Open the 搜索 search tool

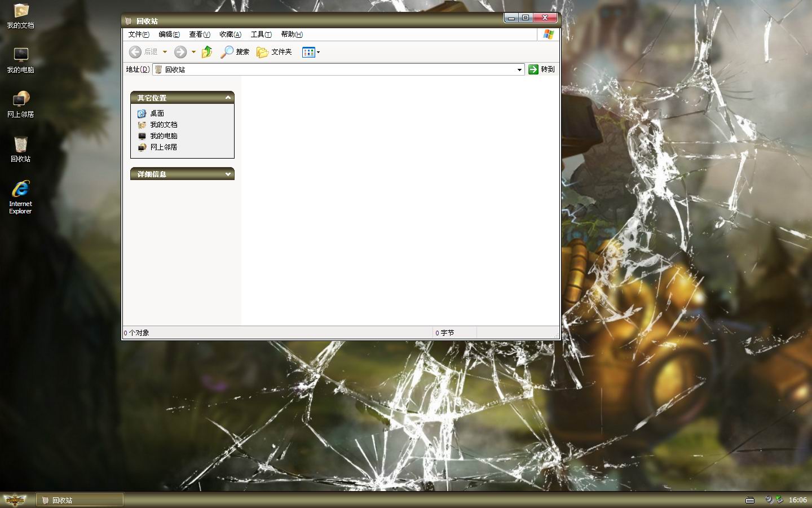pos(235,52)
